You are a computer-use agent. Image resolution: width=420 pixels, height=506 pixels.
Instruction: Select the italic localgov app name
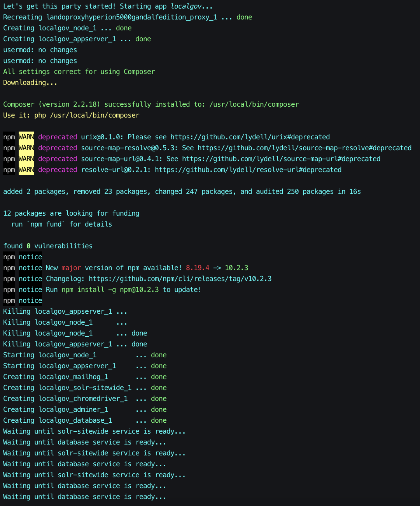[186, 6]
